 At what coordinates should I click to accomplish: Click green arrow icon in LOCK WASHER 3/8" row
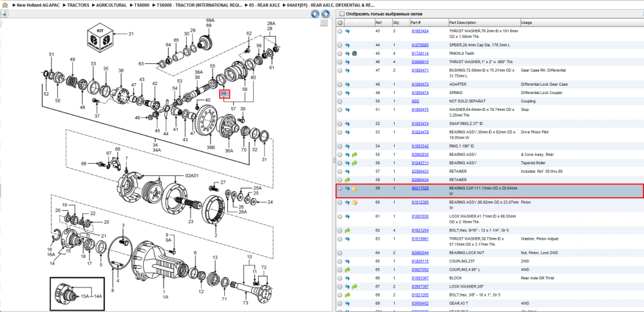tap(354, 286)
